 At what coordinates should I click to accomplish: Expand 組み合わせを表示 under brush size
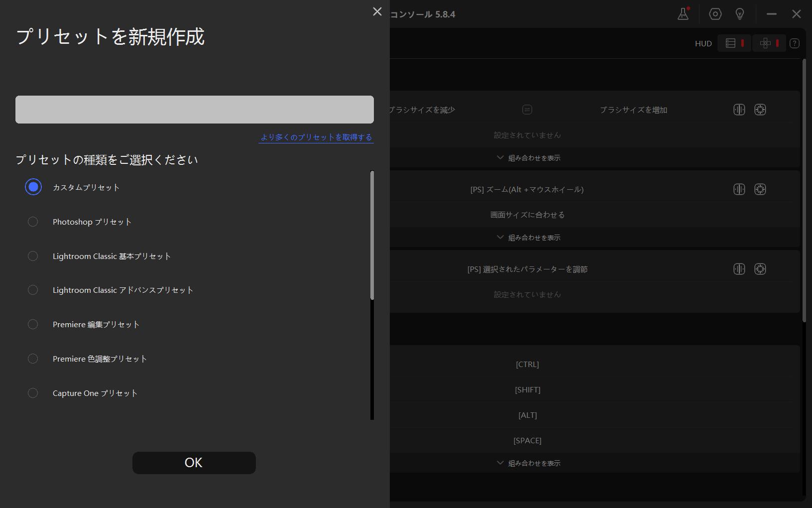point(528,158)
